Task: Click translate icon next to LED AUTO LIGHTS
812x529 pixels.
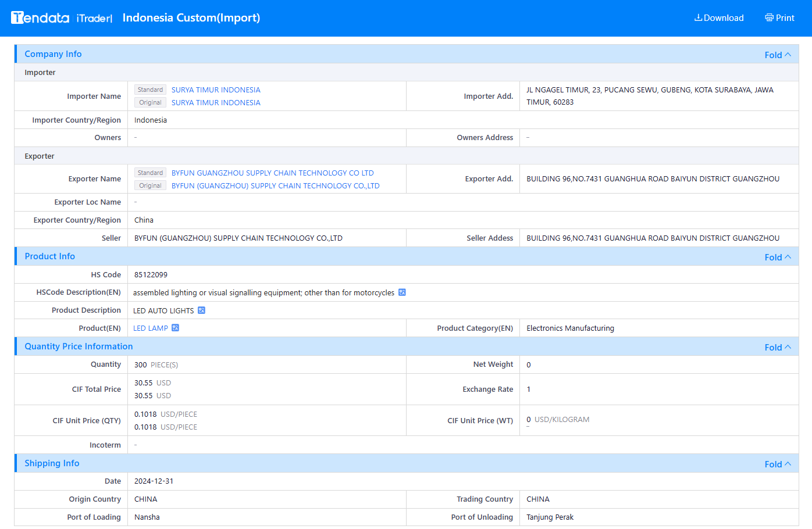Action: [x=201, y=310]
